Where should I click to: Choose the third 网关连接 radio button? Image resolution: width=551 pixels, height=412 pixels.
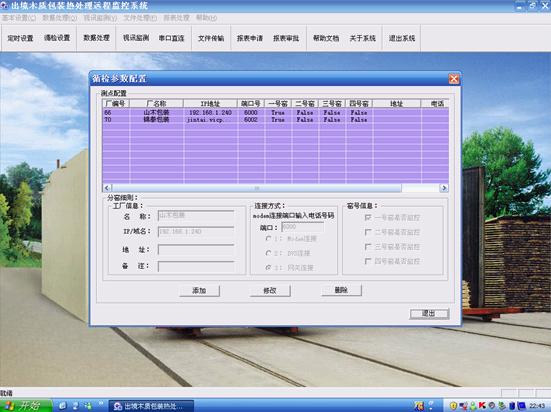pyautogui.click(x=269, y=268)
